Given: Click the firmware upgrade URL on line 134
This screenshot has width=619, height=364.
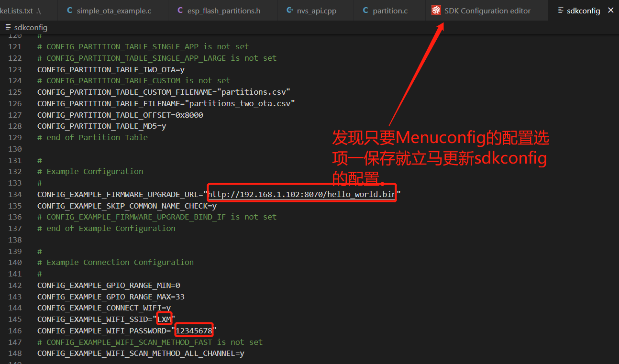Looking at the screenshot, I should pos(301,194).
